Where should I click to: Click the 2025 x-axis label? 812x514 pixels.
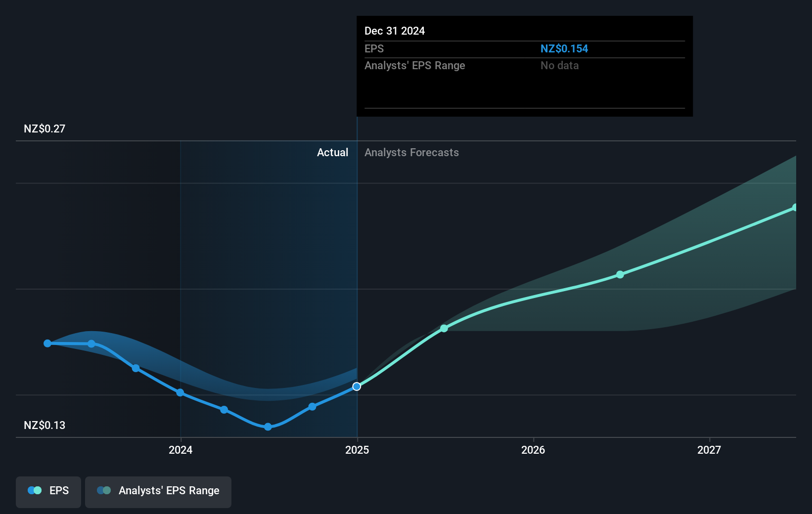(x=357, y=450)
